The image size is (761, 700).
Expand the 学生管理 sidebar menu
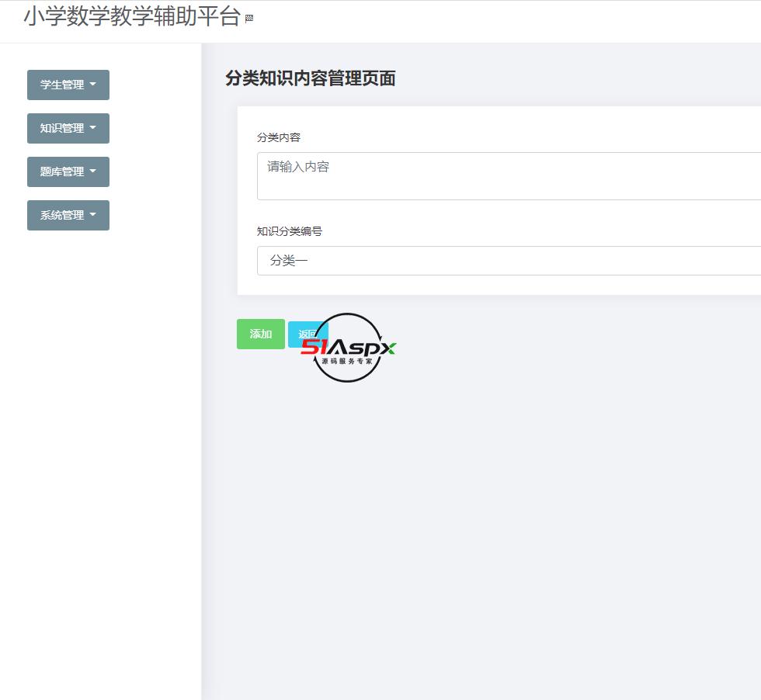68,85
